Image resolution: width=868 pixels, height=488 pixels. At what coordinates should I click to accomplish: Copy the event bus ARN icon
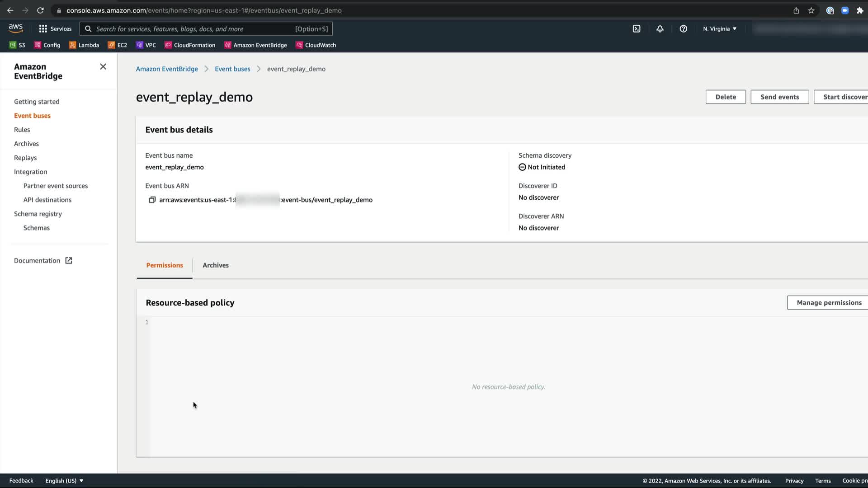[x=152, y=200]
